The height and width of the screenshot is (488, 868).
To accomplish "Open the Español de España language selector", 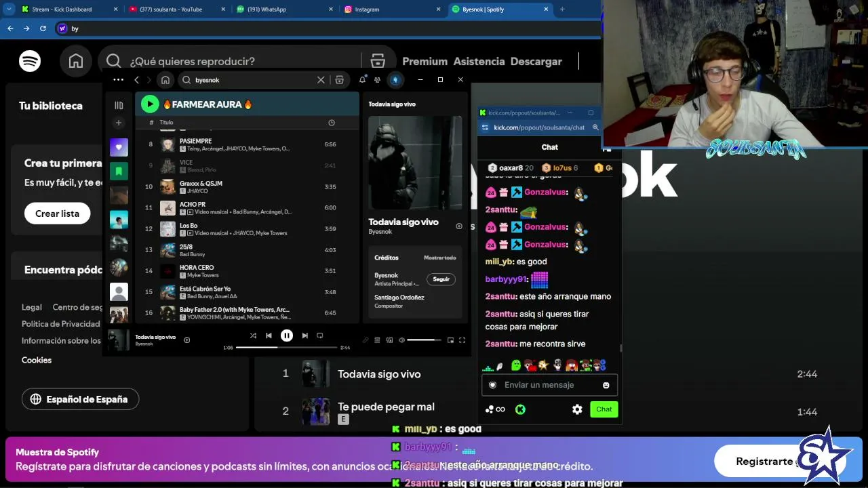I will [x=80, y=399].
